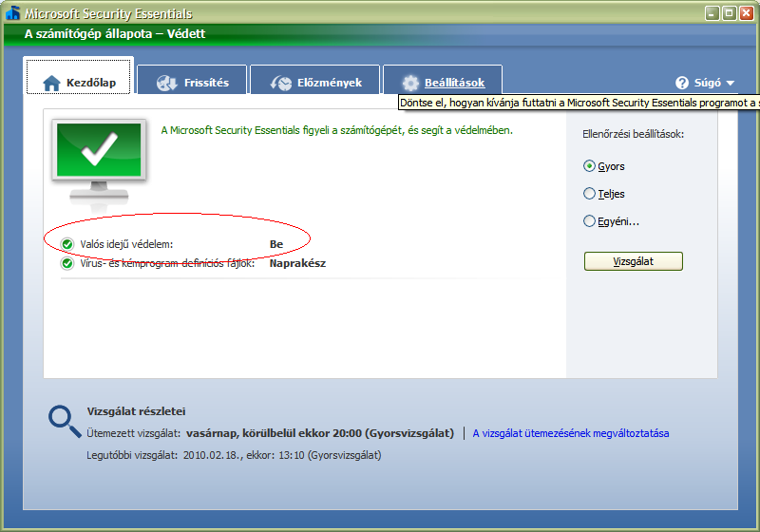Maximize the Security Essentials window

click(x=729, y=13)
